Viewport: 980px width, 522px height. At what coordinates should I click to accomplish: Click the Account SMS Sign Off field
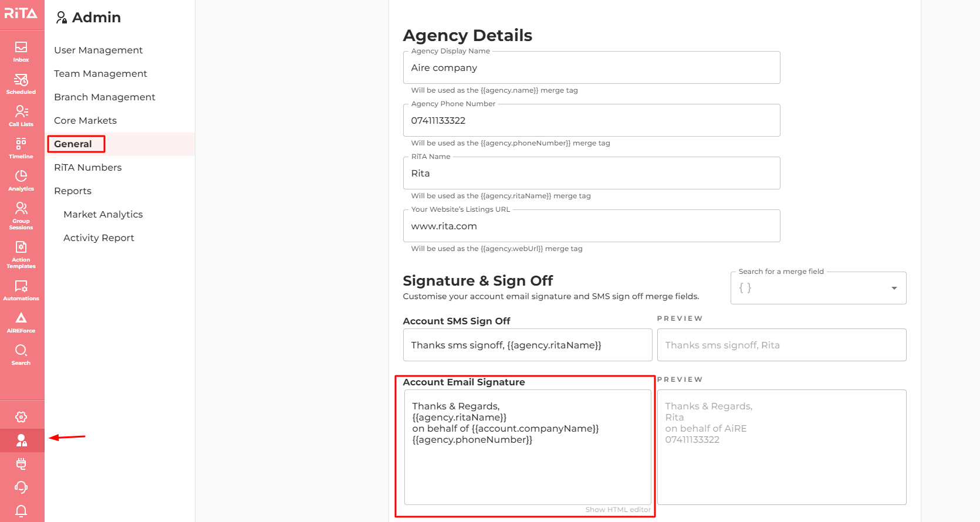coord(528,345)
